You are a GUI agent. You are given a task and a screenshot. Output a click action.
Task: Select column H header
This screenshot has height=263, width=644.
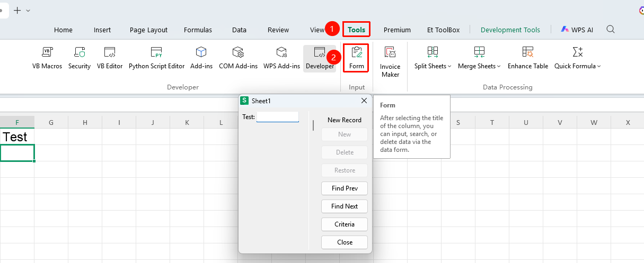tap(85, 122)
